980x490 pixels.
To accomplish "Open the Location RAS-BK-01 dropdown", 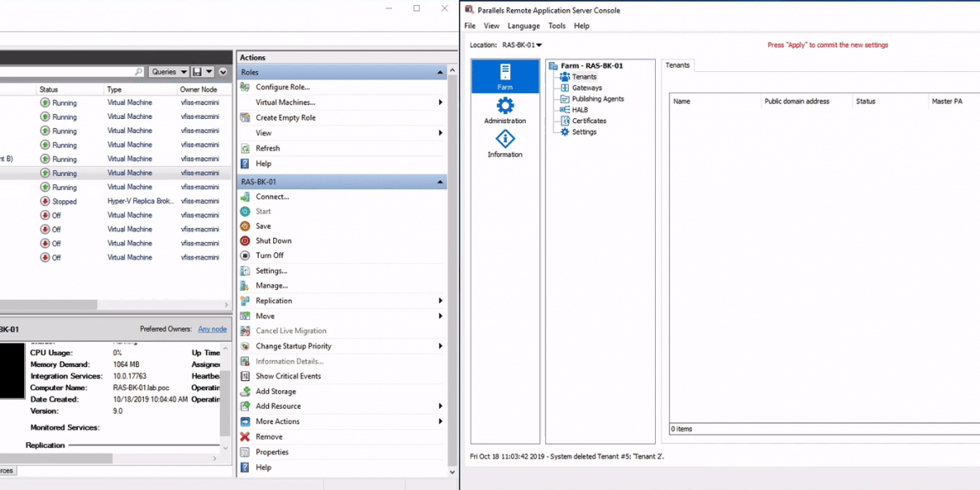I will tap(522, 45).
